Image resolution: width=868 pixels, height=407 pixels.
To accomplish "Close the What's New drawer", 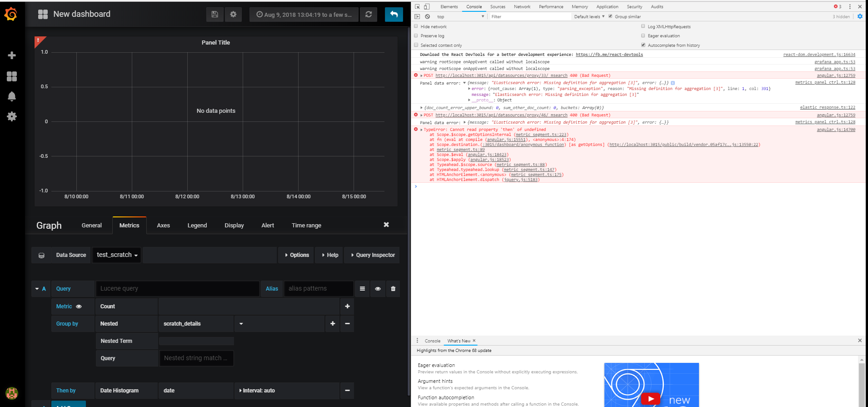I will (x=860, y=341).
